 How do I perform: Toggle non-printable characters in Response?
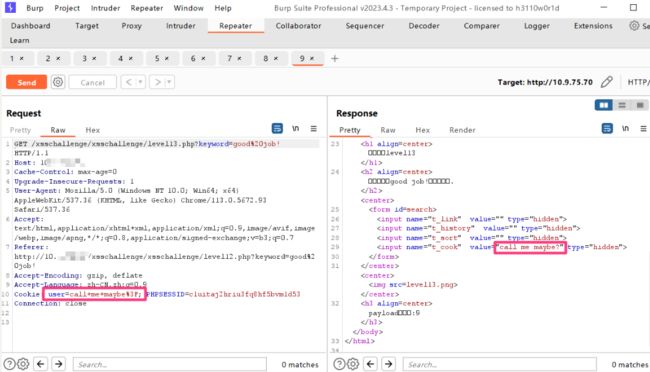coord(626,129)
